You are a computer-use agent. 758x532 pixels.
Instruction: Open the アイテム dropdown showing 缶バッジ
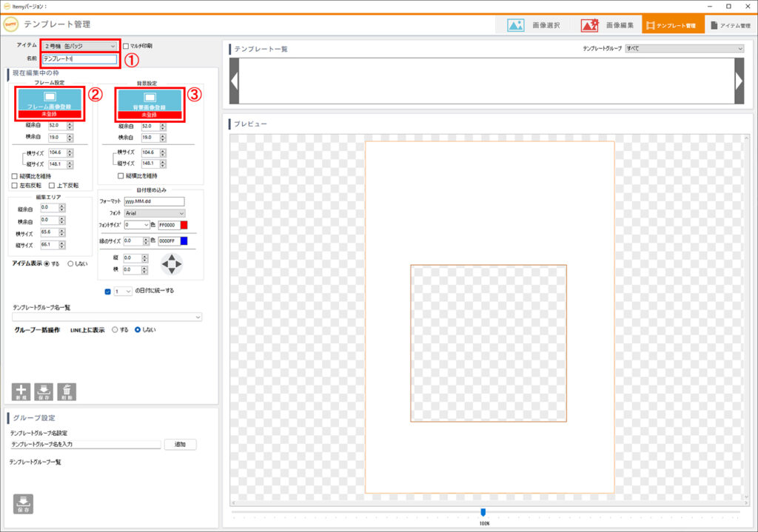click(79, 46)
